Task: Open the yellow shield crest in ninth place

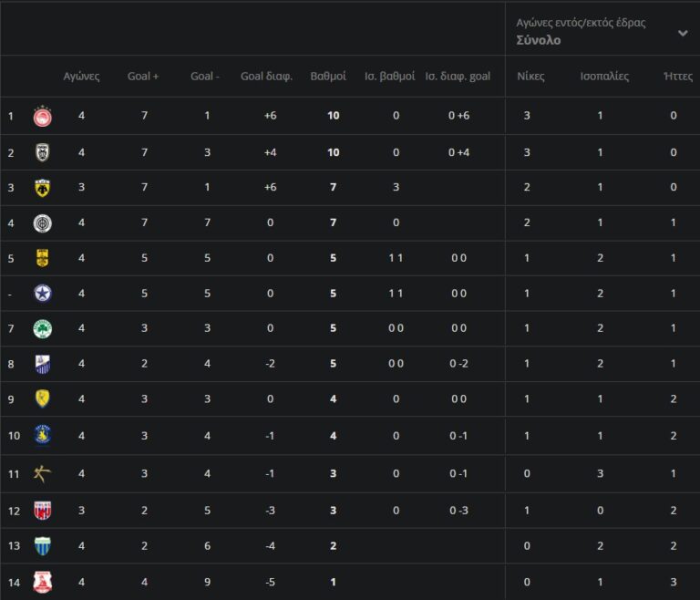Action: 42,398
